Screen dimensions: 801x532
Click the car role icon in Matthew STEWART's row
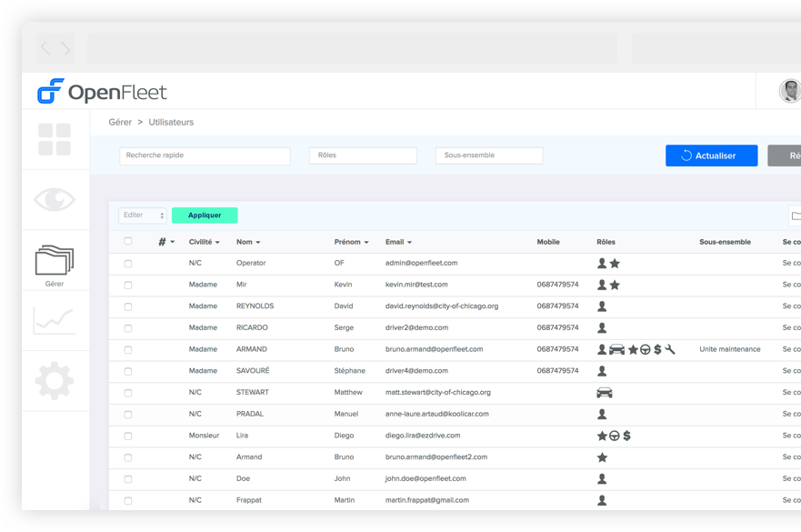coord(605,392)
